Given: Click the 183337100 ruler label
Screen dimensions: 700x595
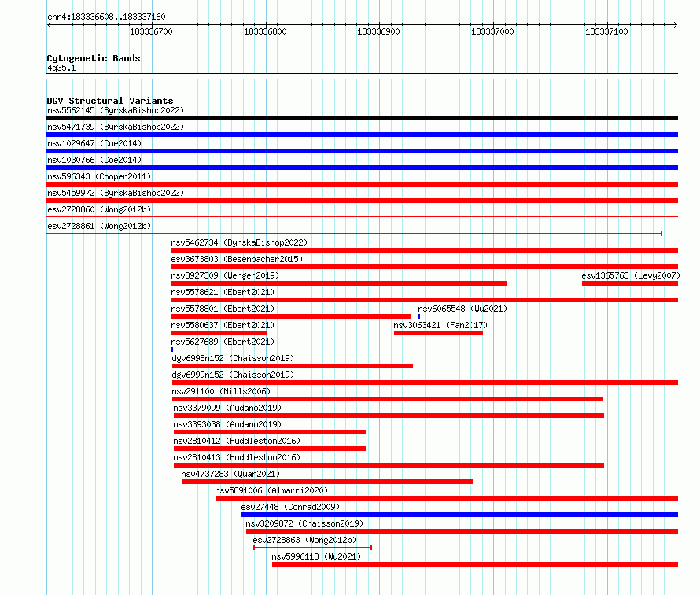Looking at the screenshot, I should click(x=606, y=31).
